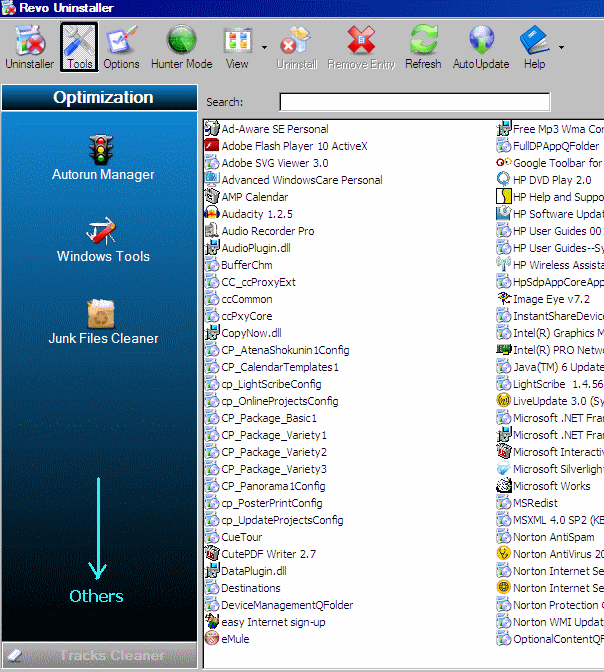This screenshot has height=672, width=604.
Task: Select HP Help and Support entry
Action: (550, 197)
